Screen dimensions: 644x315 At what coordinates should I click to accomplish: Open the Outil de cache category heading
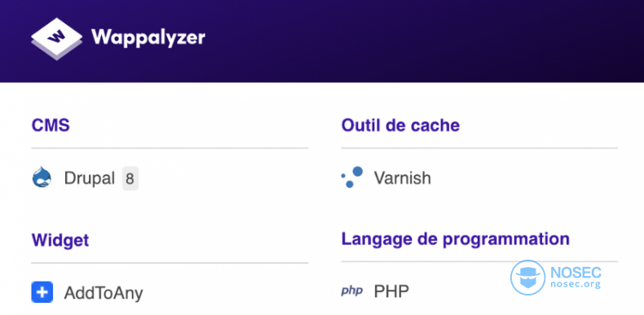click(x=400, y=125)
